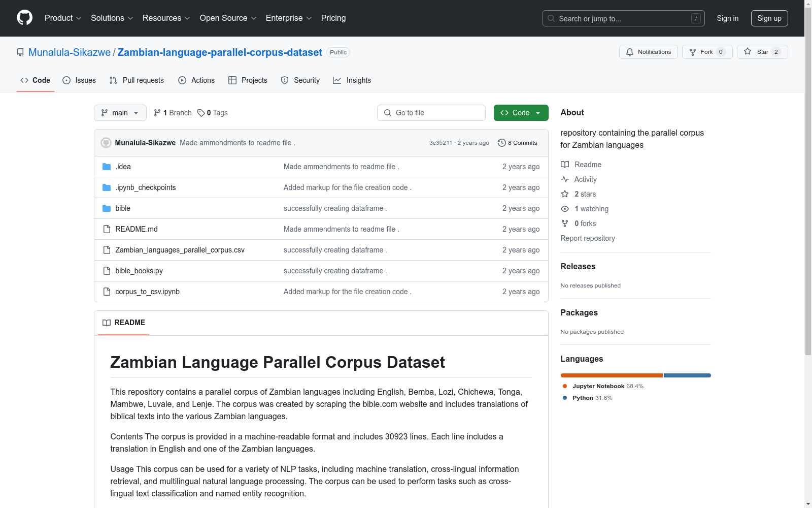The image size is (812, 508).
Task: Expand the Solutions menu
Action: [x=112, y=18]
